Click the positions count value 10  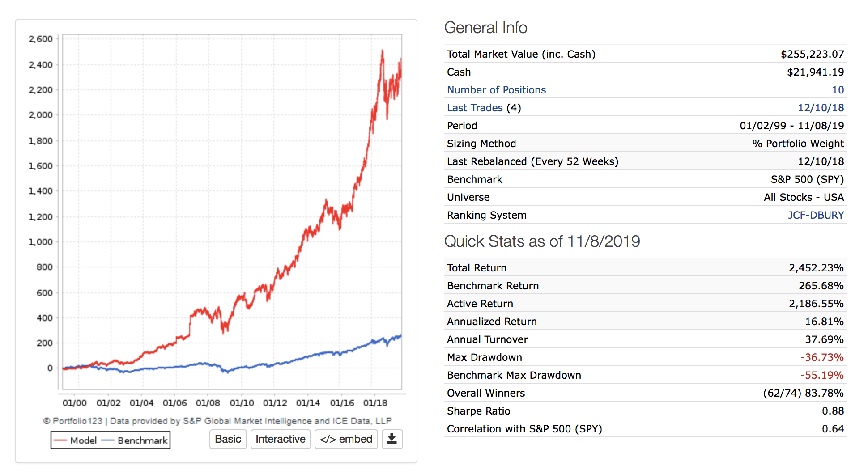pyautogui.click(x=838, y=90)
